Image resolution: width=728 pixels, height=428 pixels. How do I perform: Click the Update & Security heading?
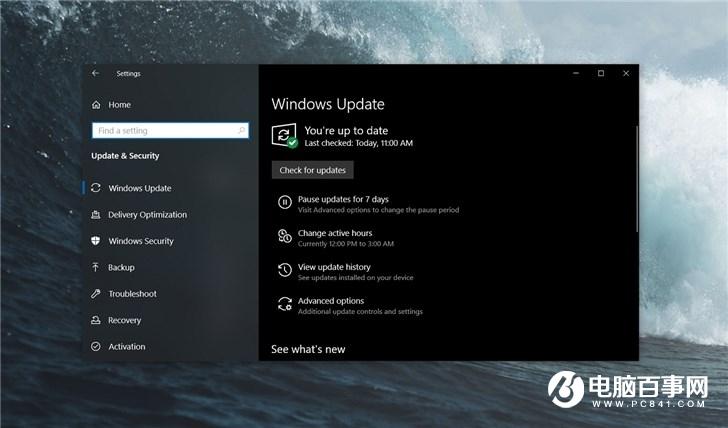(125, 156)
